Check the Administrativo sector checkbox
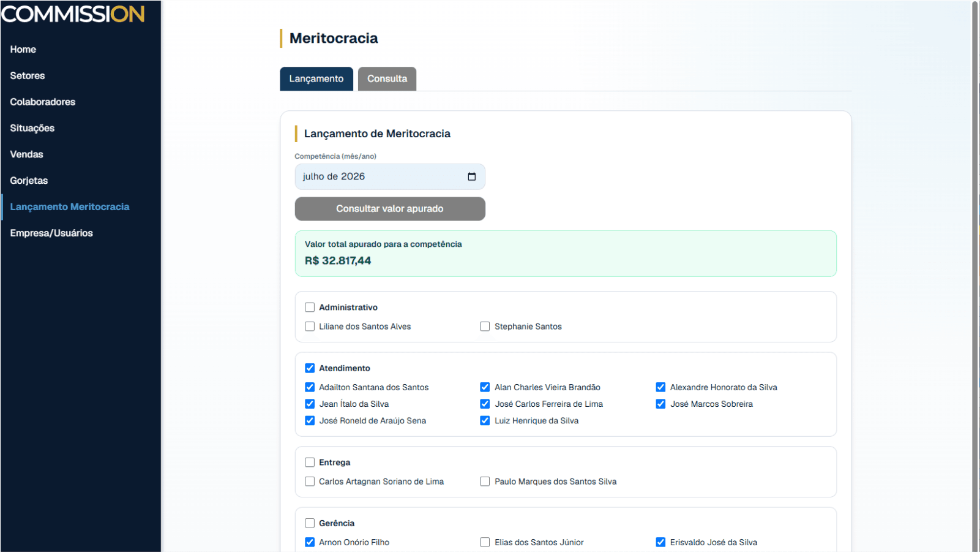The width and height of the screenshot is (980, 552). point(310,308)
